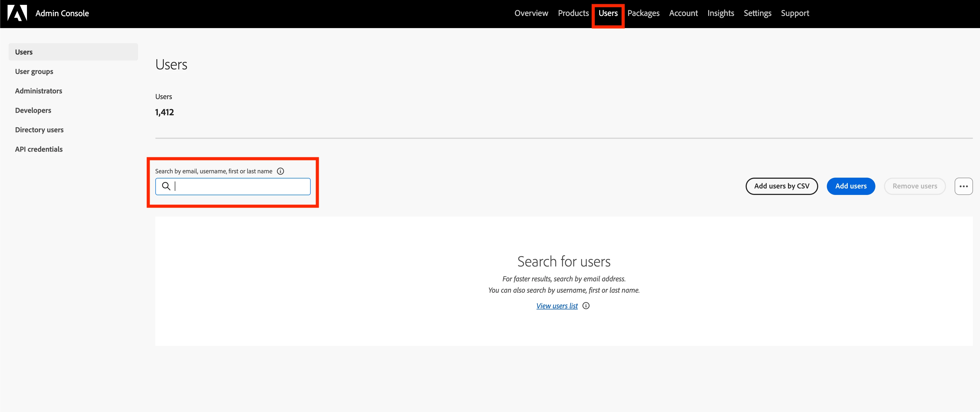Click the Add users by CSV button
The image size is (980, 412).
tap(782, 186)
